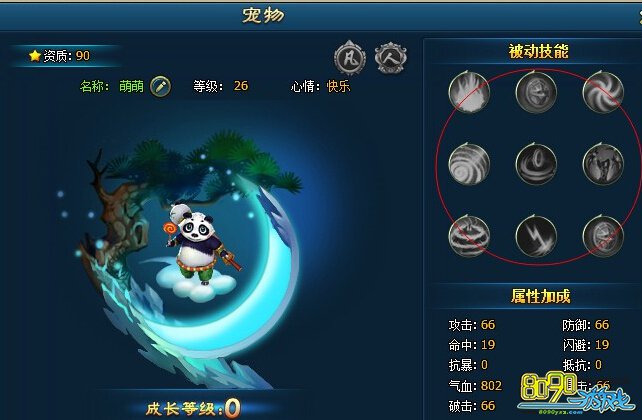
Task: Click the panda pet on the cloud
Action: pos(199,246)
